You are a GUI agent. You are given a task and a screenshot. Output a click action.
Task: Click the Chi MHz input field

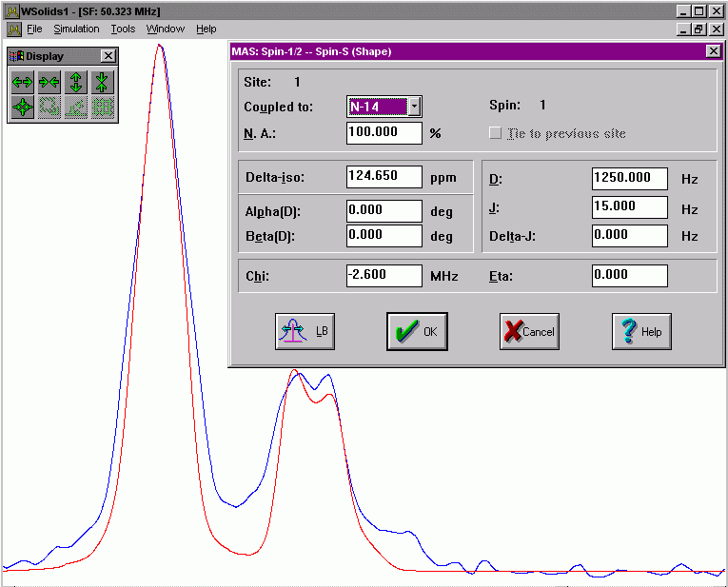pyautogui.click(x=384, y=276)
